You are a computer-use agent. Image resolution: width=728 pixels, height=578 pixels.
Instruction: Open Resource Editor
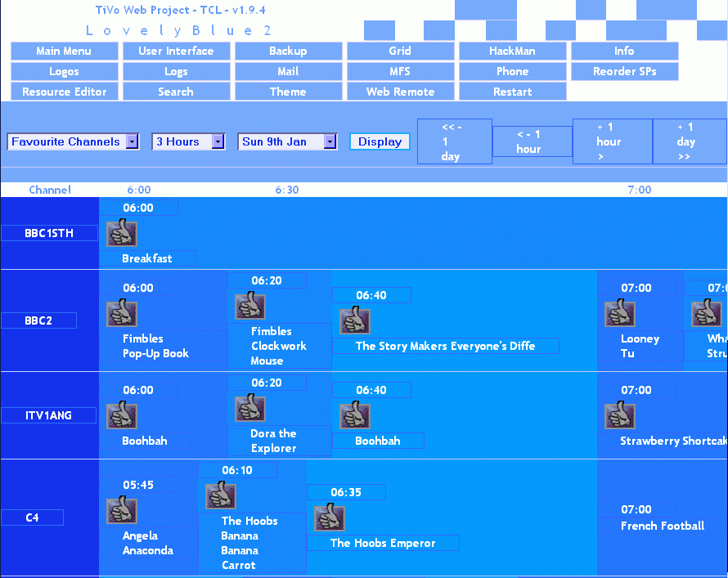click(x=64, y=92)
